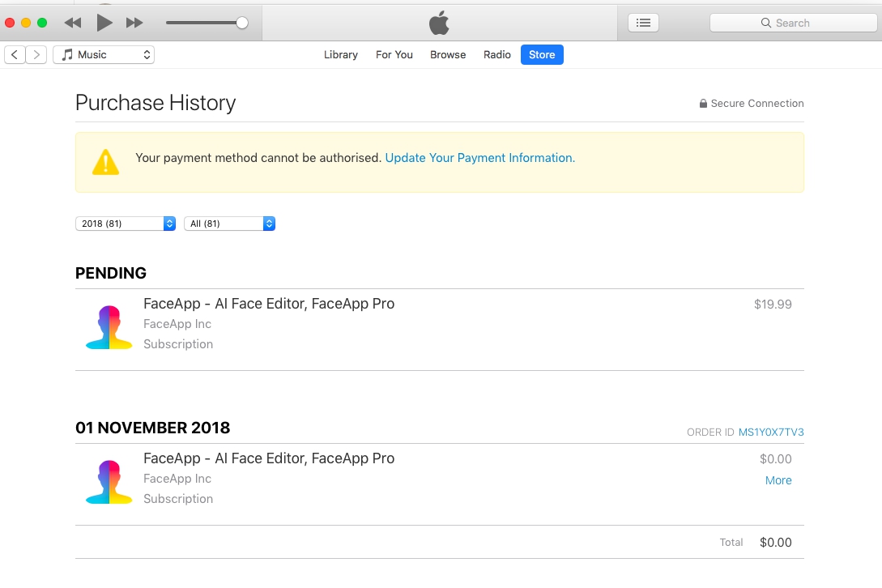Viewport: 882px width, 588px height.
Task: Skip forward with the fast-forward button
Action: pos(134,23)
